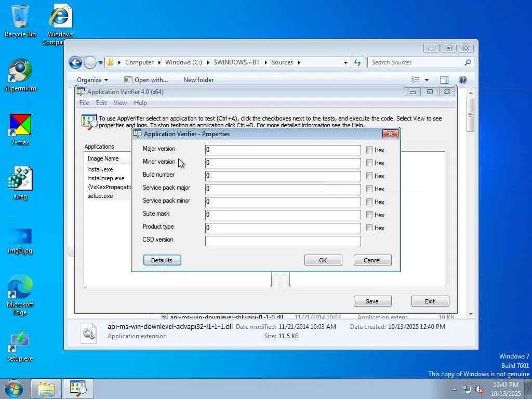This screenshot has width=532, height=399.
Task: Click the Explorer scrollbar down arrow
Action: tap(470, 314)
